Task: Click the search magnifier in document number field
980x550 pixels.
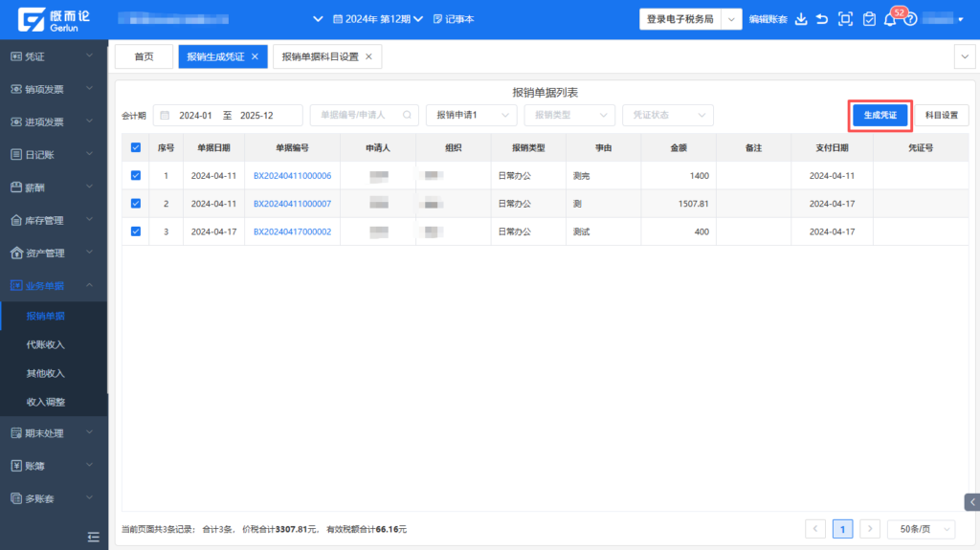Action: click(409, 115)
